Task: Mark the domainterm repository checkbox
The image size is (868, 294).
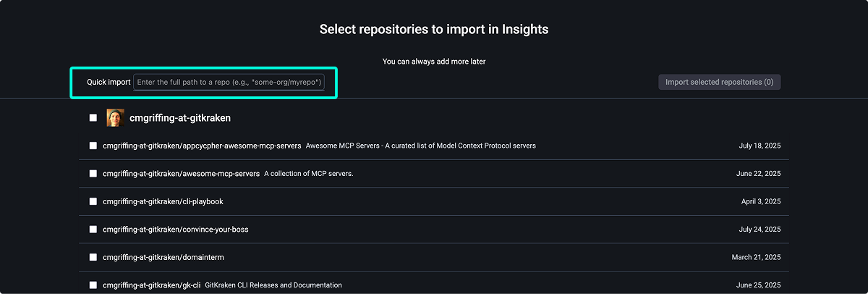Action: [93, 257]
